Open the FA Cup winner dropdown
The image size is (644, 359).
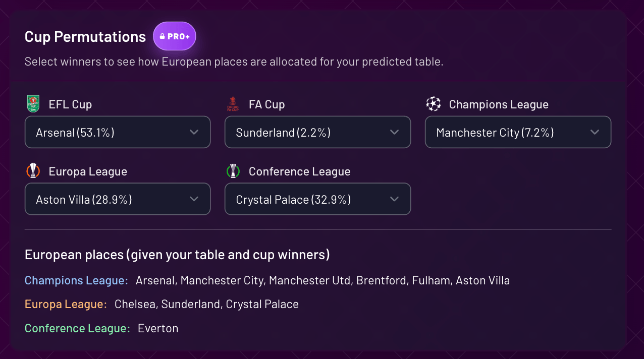click(317, 133)
